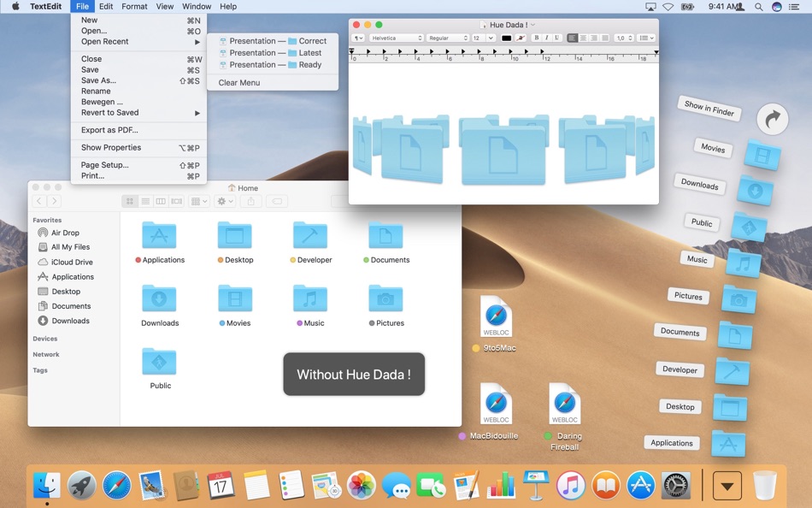
Task: Toggle underline in TextEdit toolbar
Action: click(556, 38)
